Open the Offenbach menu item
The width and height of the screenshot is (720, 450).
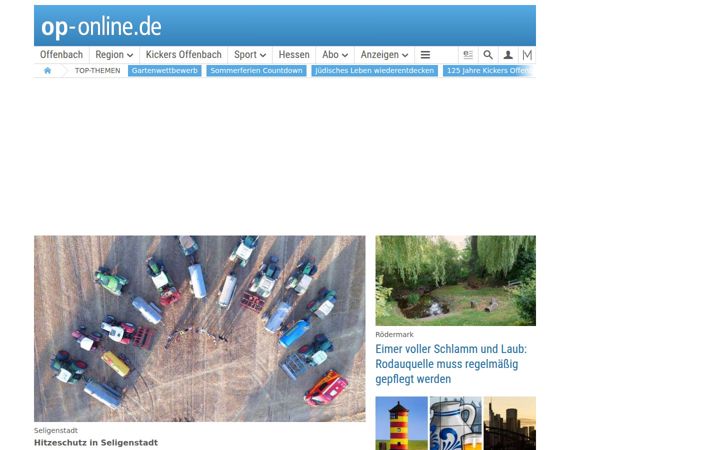61,55
